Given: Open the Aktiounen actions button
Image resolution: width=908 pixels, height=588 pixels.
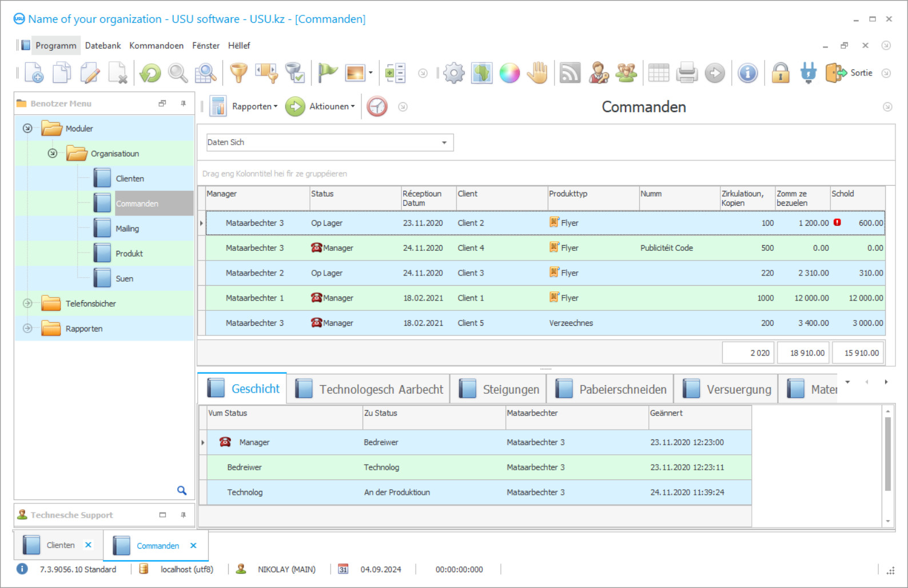Looking at the screenshot, I should point(321,107).
